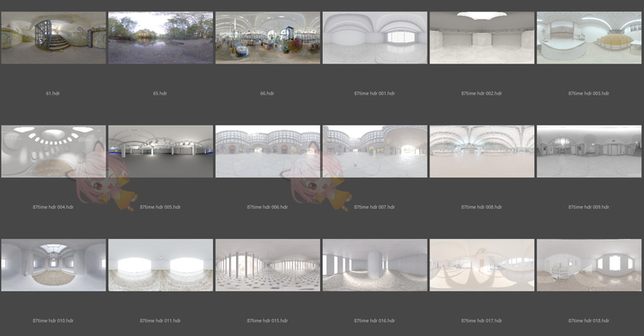Open the 65.hdr outdoor forest thumbnail
The image size is (644, 336).
pos(161,38)
